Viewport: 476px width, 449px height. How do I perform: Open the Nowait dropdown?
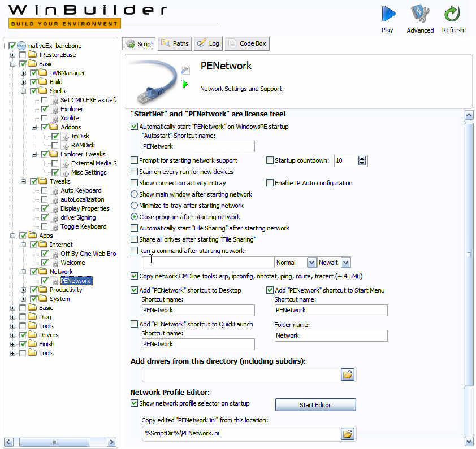click(346, 263)
